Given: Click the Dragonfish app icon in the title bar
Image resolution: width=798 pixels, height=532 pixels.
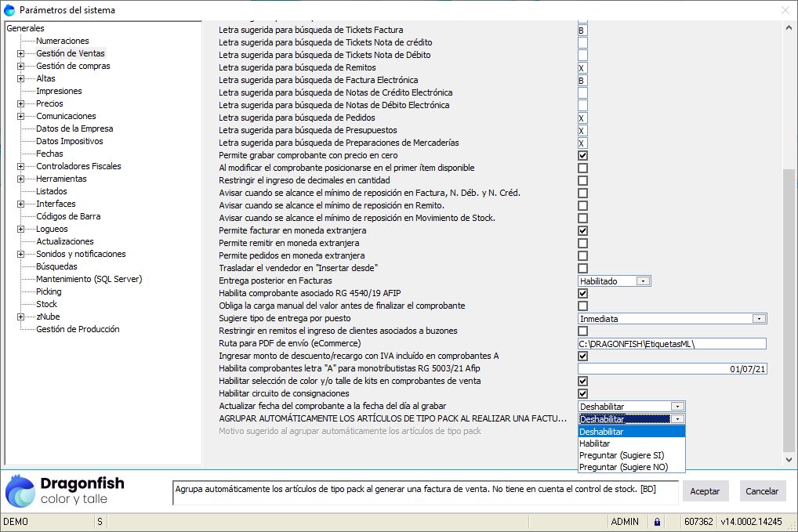Looking at the screenshot, I should click(9, 10).
